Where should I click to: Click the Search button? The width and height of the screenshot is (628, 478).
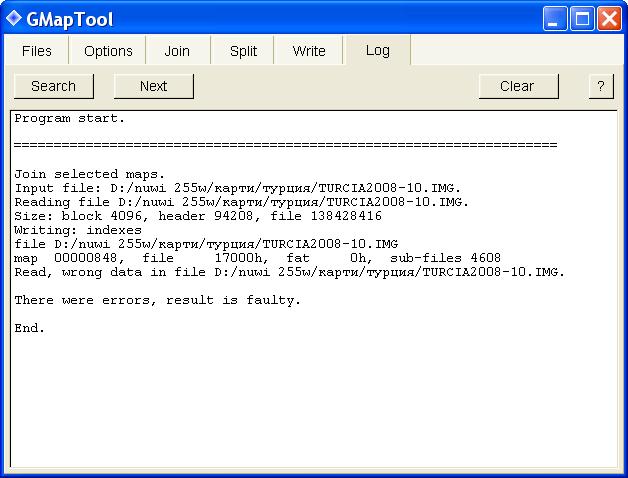(x=54, y=86)
